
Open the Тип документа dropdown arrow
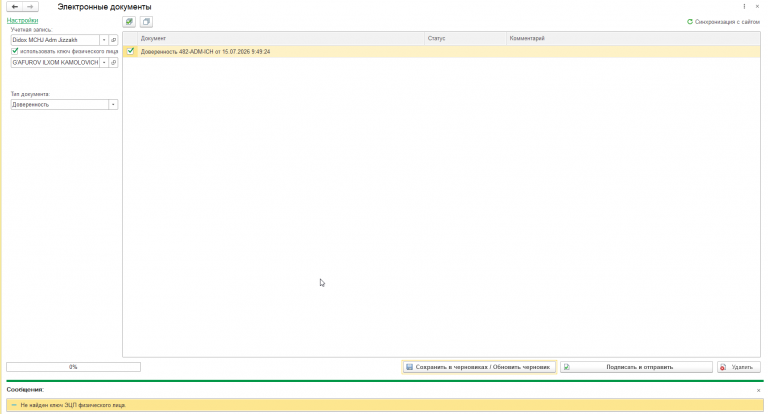coord(113,104)
